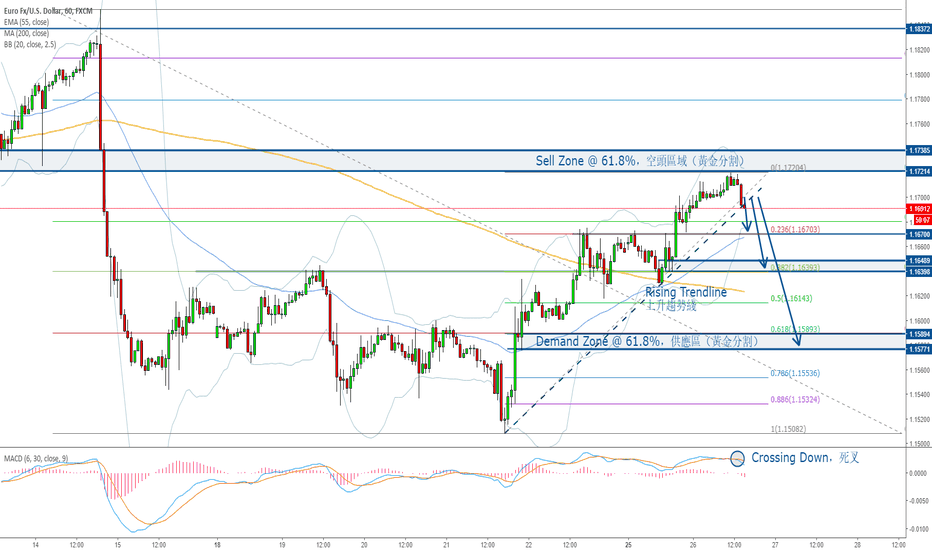Click the date 25 on the time axis
932x550 pixels.
(x=628, y=544)
